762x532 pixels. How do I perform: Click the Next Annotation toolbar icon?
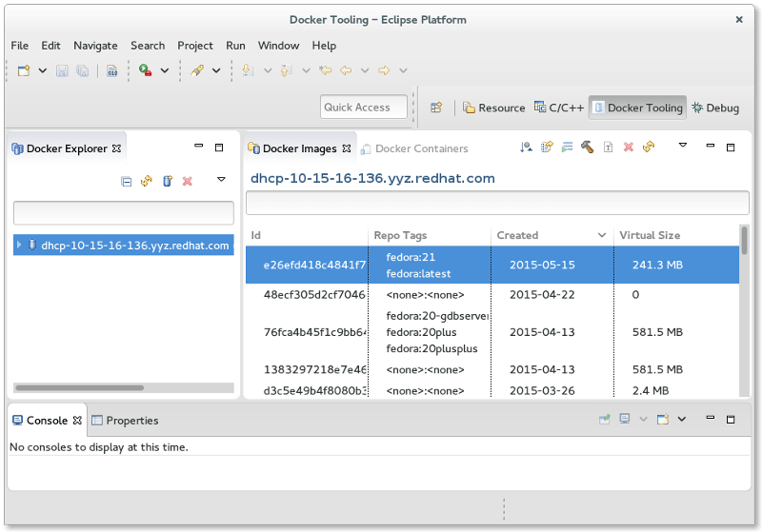pos(248,70)
